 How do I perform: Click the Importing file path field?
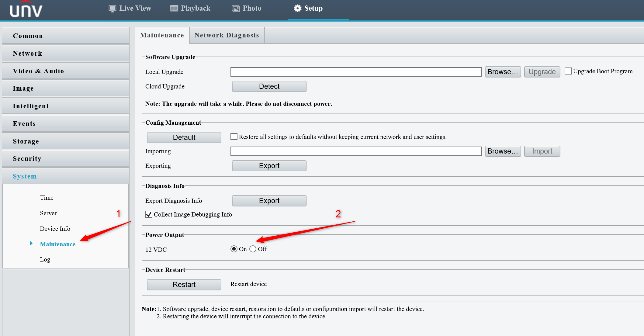[x=356, y=151]
